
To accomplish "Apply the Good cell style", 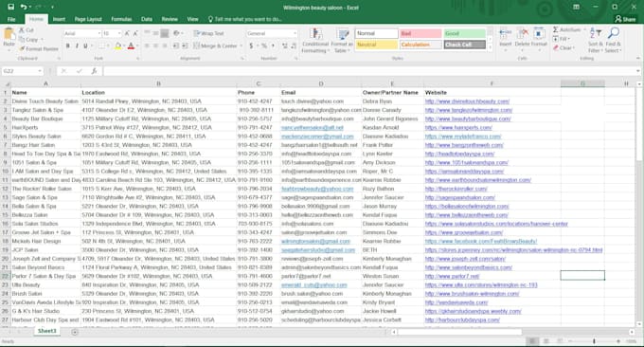I will click(464, 33).
